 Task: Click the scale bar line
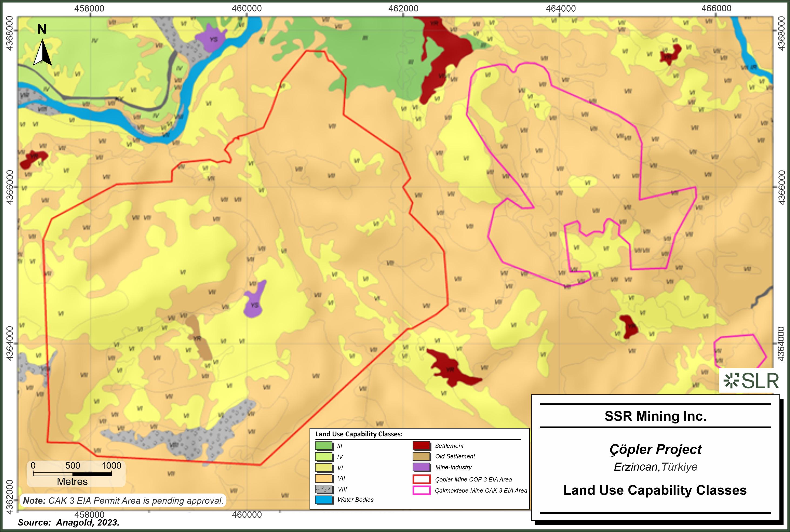(72, 474)
